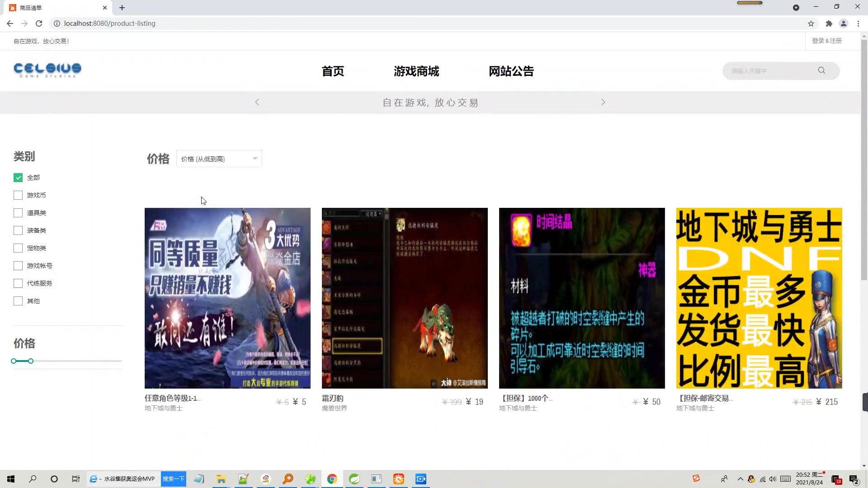
Task: Click the search magnifier icon in the keyword box
Action: coord(821,70)
